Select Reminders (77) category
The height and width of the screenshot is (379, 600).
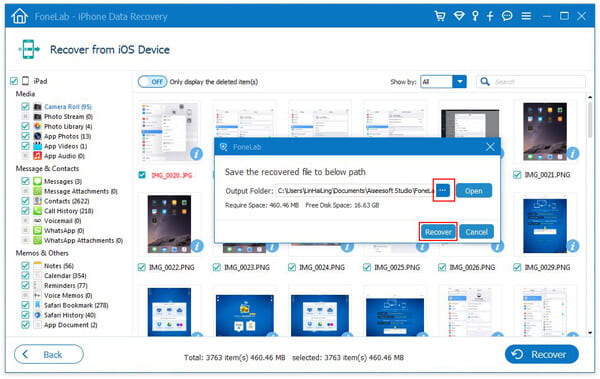click(66, 286)
